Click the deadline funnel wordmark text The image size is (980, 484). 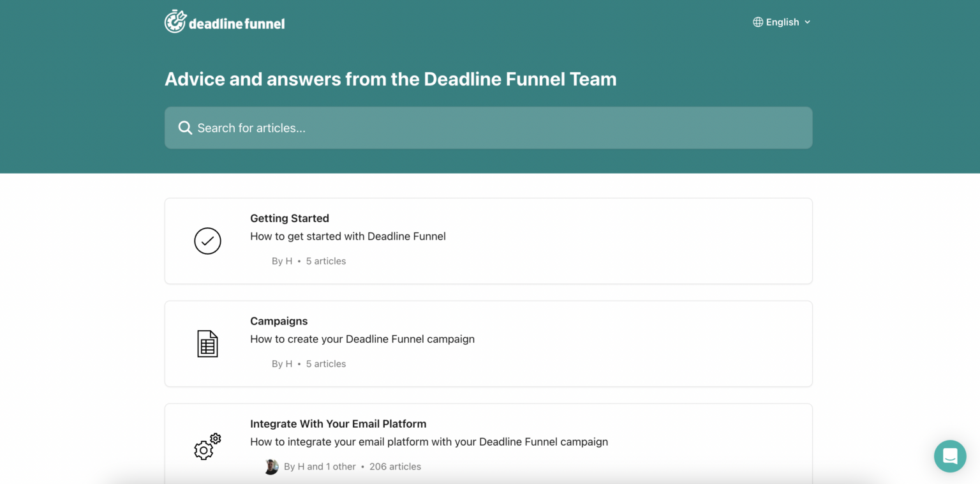(x=236, y=24)
